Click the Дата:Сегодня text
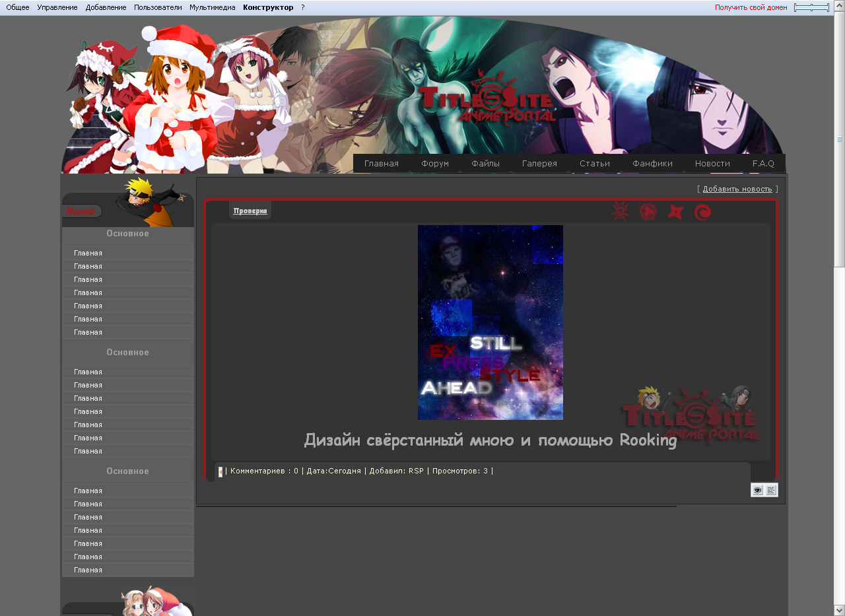 click(x=333, y=471)
